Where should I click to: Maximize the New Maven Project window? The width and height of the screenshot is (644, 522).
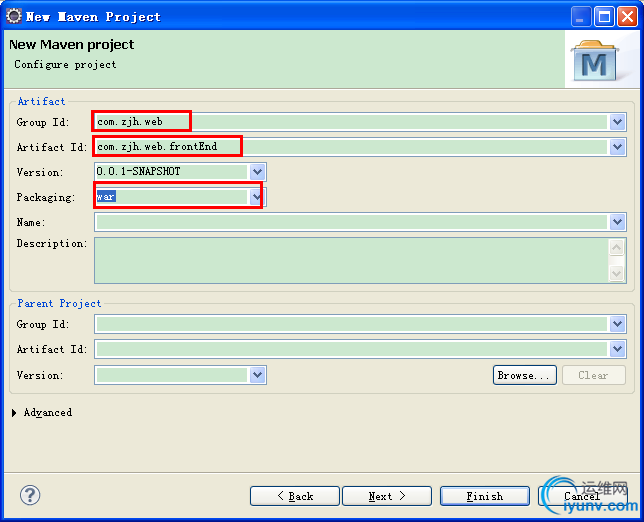coord(604,17)
